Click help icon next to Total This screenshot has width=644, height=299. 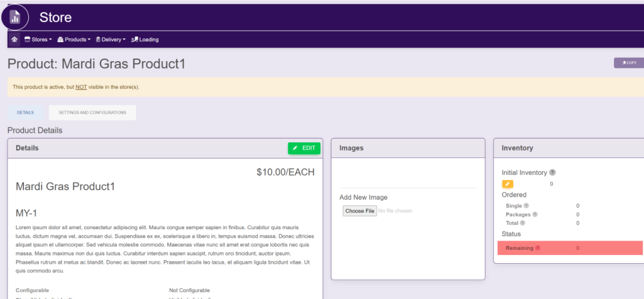[x=523, y=223]
